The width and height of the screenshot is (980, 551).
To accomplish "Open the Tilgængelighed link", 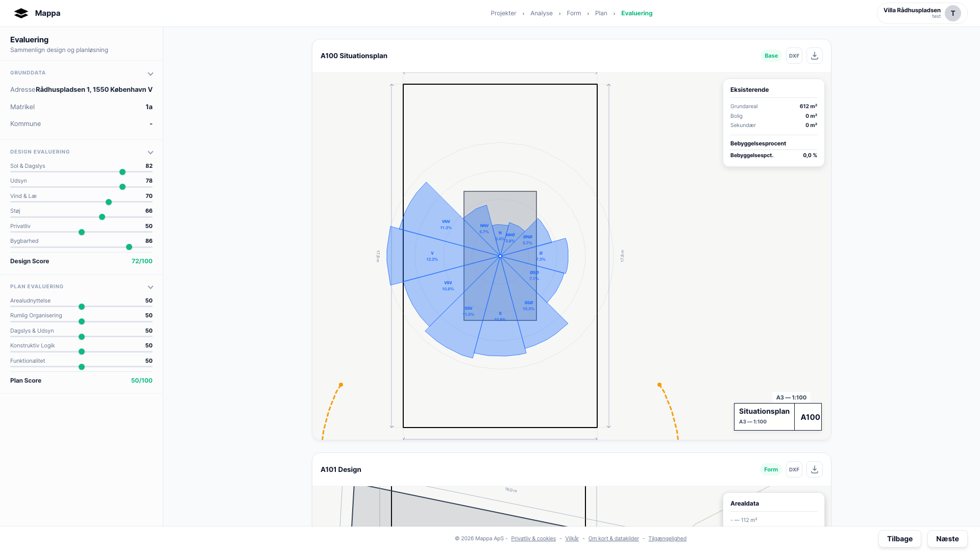I will 667,539.
